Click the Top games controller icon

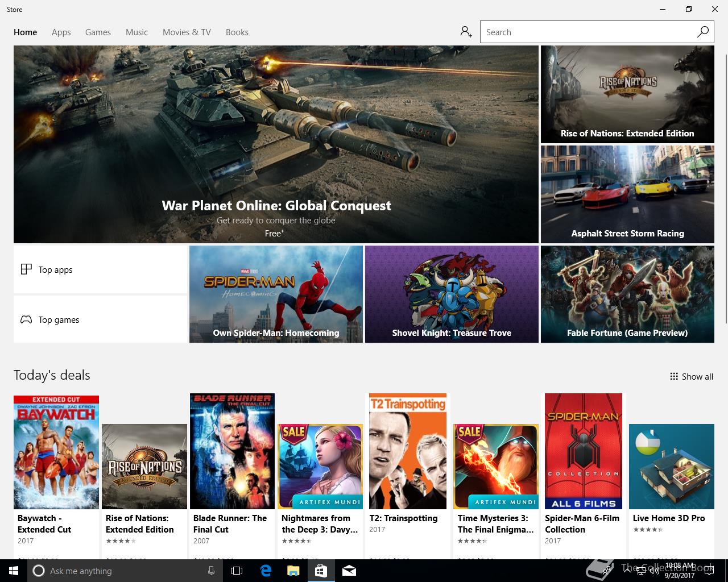tap(26, 319)
